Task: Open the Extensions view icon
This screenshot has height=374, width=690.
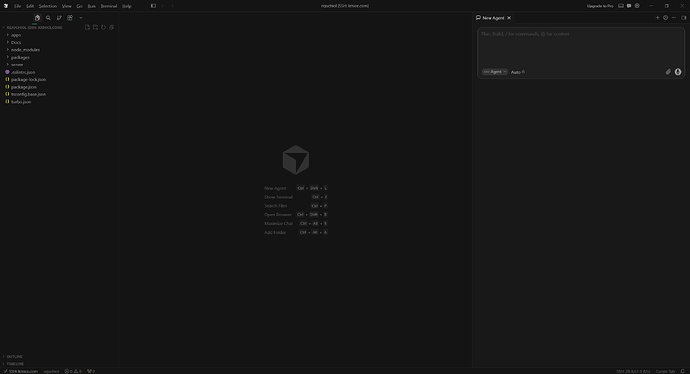Action: click(x=70, y=18)
